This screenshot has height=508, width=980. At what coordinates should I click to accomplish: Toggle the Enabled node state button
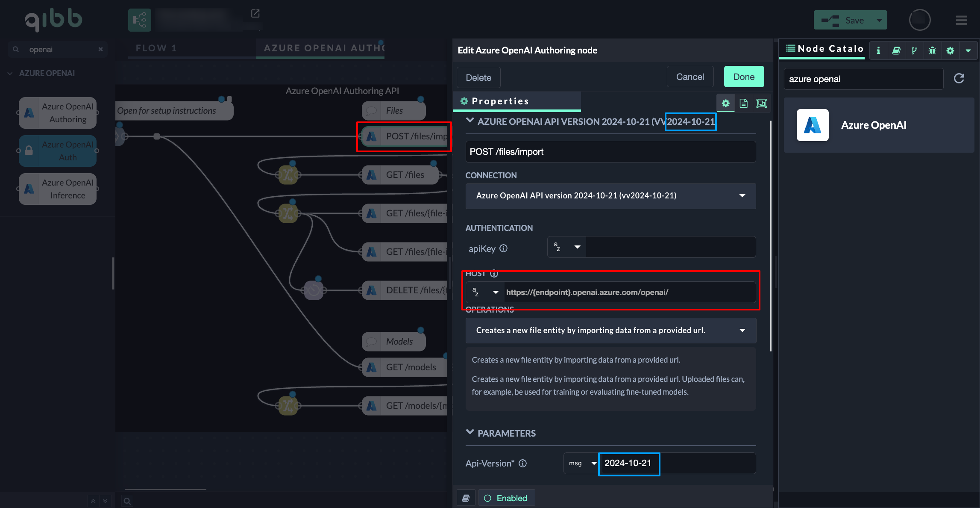tap(506, 498)
